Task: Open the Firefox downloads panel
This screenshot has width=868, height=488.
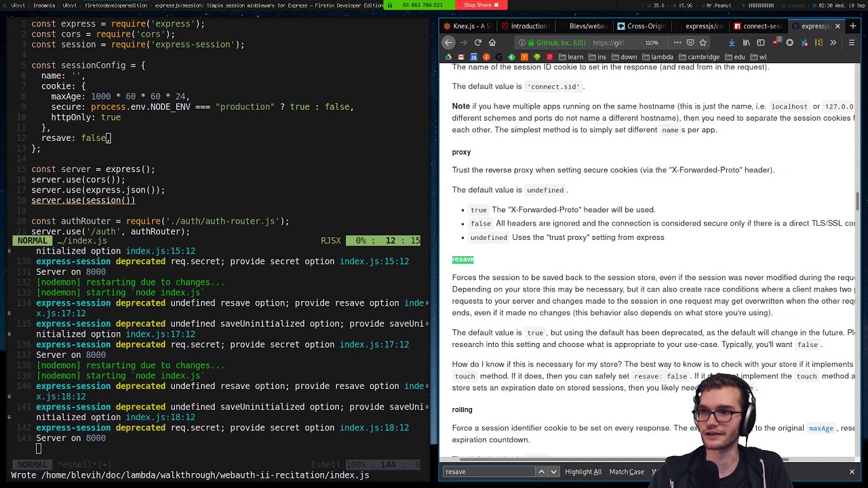Action: tap(732, 43)
